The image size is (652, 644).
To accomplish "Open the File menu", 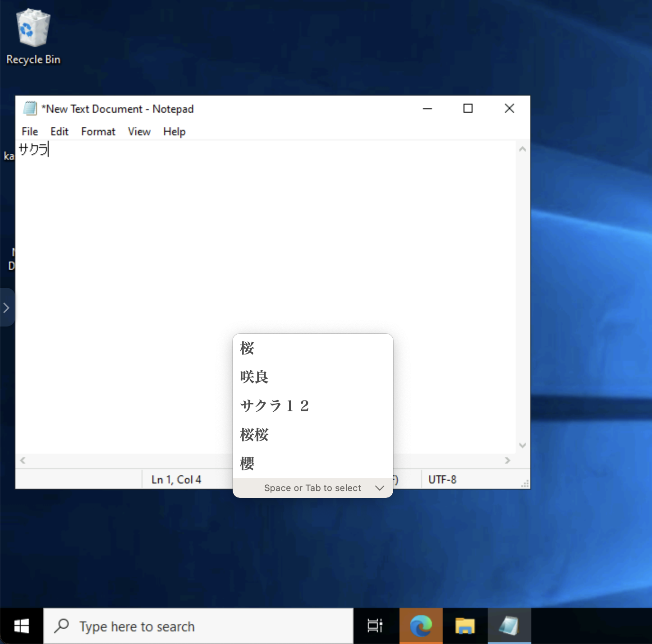I will coord(29,131).
